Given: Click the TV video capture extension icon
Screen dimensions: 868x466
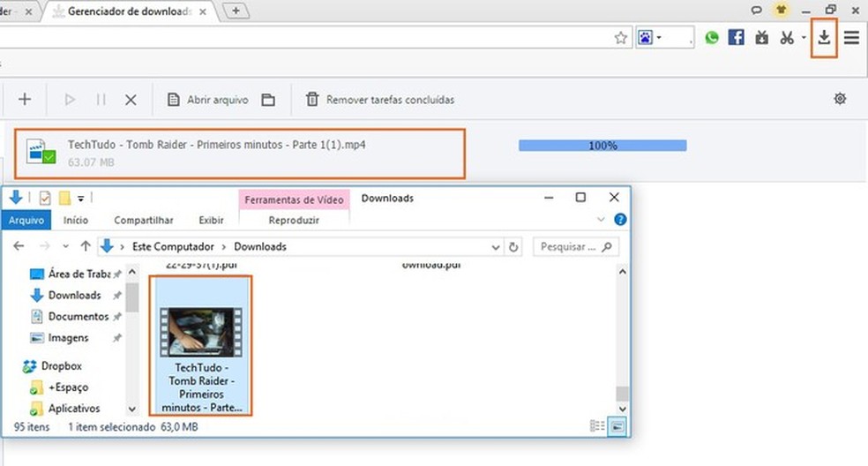Looking at the screenshot, I should [762, 38].
